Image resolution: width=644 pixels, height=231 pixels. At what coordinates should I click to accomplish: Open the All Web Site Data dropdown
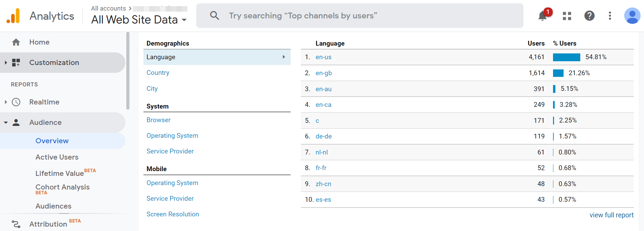coord(139,20)
